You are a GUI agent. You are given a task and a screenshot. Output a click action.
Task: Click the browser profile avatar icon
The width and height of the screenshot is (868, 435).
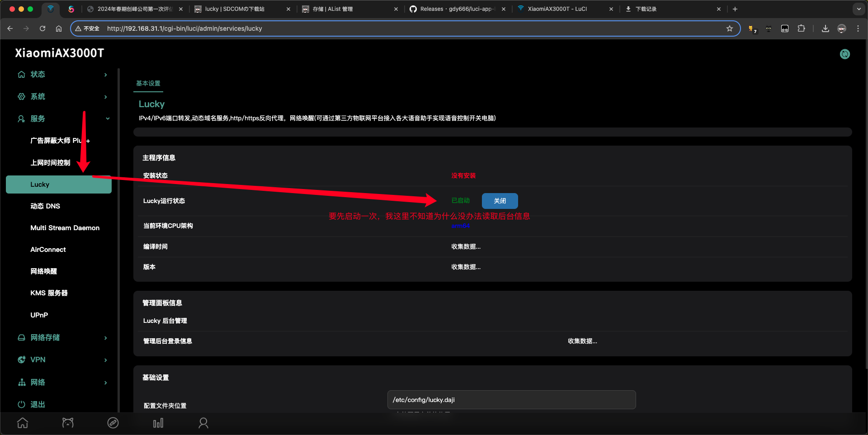coord(841,28)
